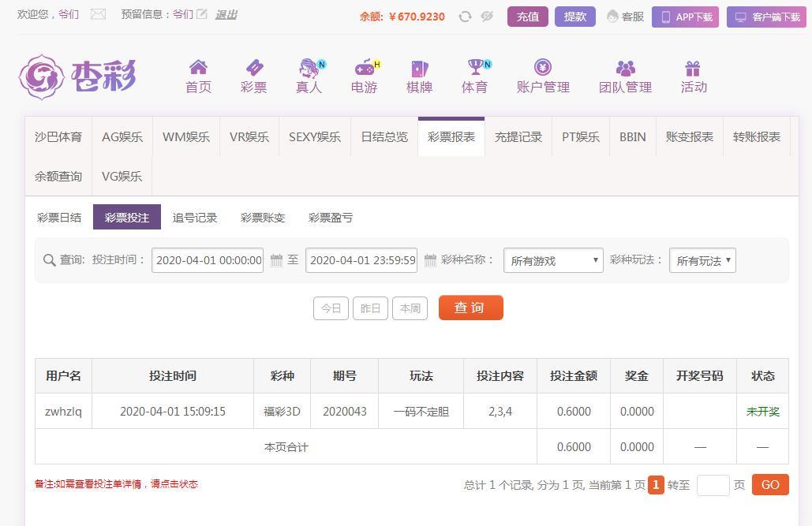Select 彩票投注 sub-tab

[x=127, y=218]
